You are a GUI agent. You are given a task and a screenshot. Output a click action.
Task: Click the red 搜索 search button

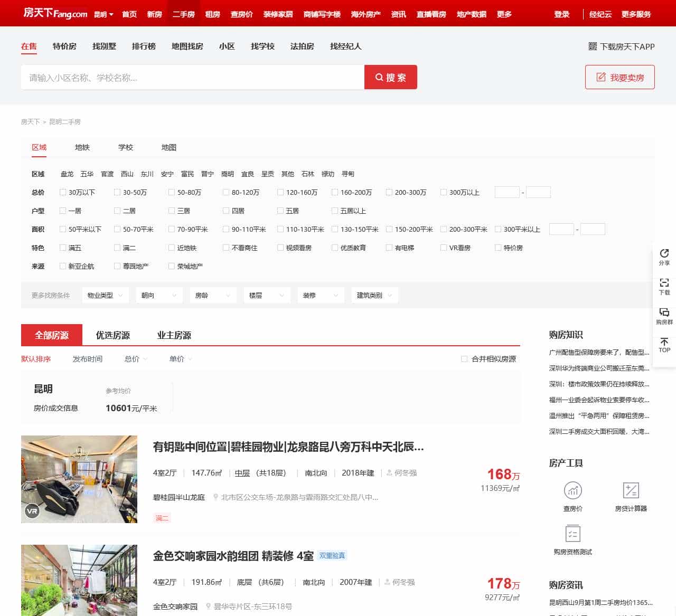coord(391,77)
